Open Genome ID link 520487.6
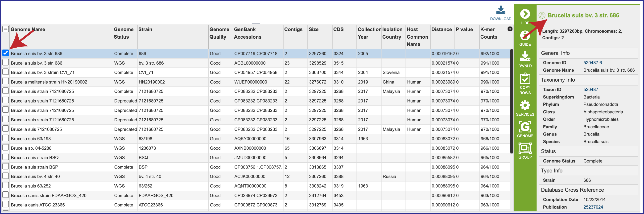This screenshot has height=214, width=644. (x=593, y=63)
